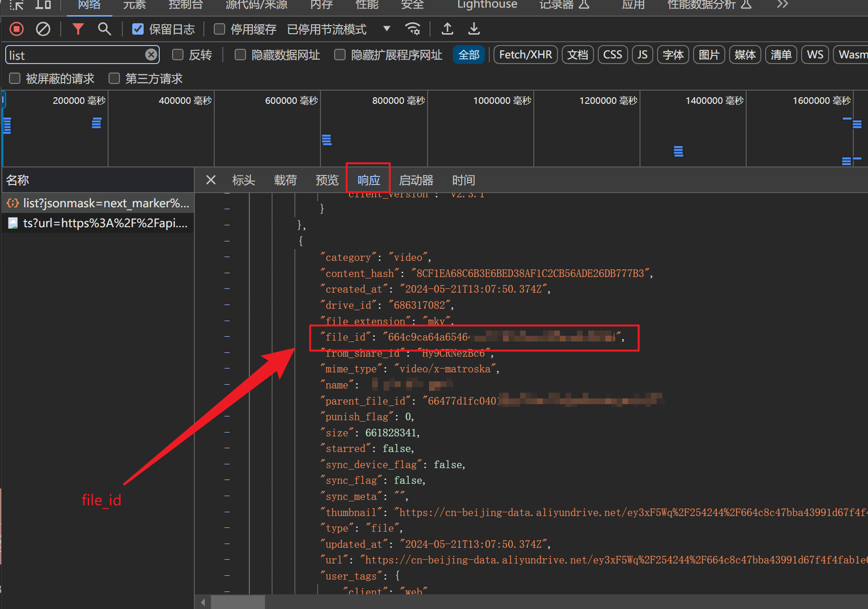Open the network search magnifier
This screenshot has width=868, height=609.
(x=104, y=29)
